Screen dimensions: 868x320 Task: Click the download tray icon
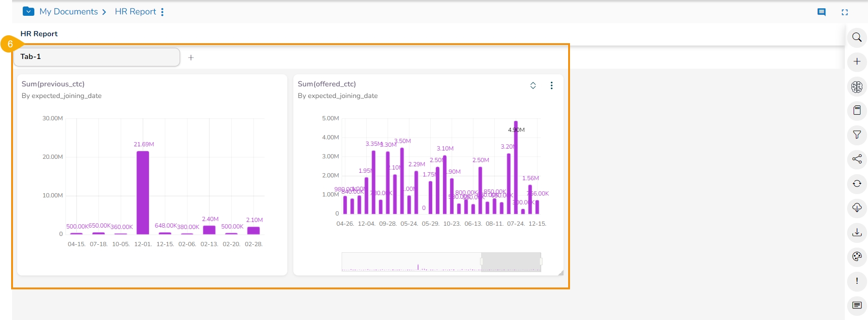click(x=857, y=232)
